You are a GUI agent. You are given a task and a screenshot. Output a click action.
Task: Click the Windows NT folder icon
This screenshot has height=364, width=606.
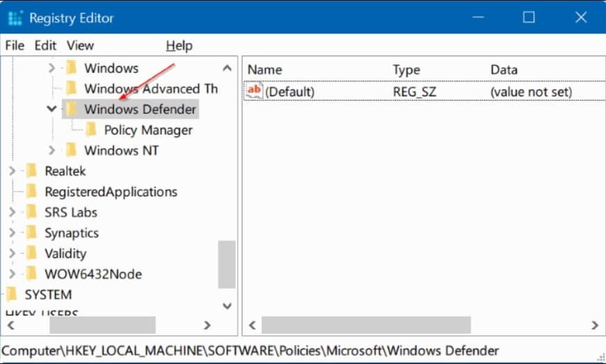71,150
